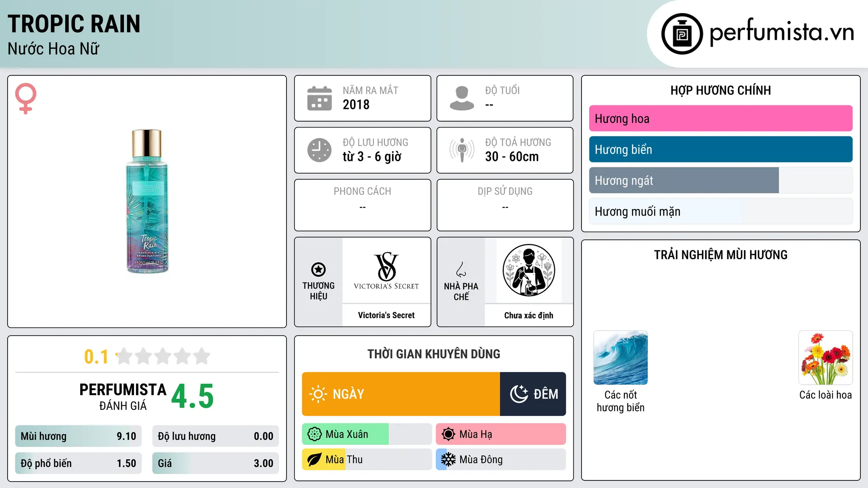Viewport: 868px width, 488px height.
Task: Click the clock icon beside Độ lưu hương
Action: (319, 150)
